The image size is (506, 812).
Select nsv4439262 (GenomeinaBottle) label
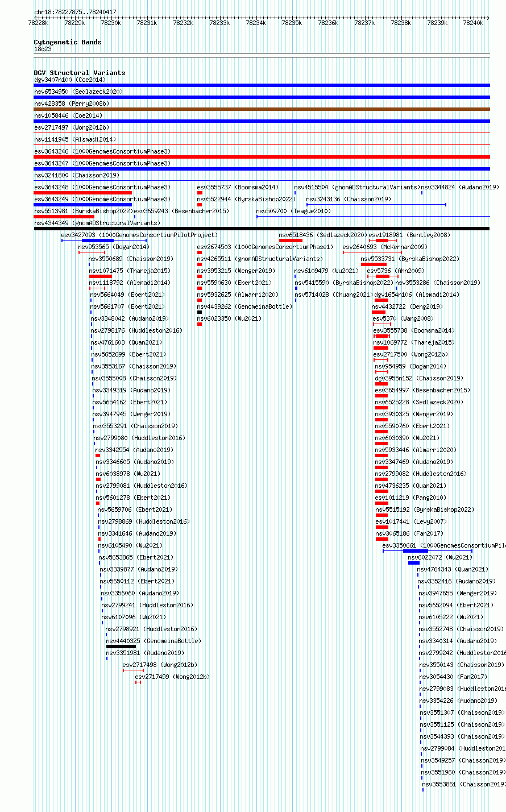pyautogui.click(x=245, y=306)
